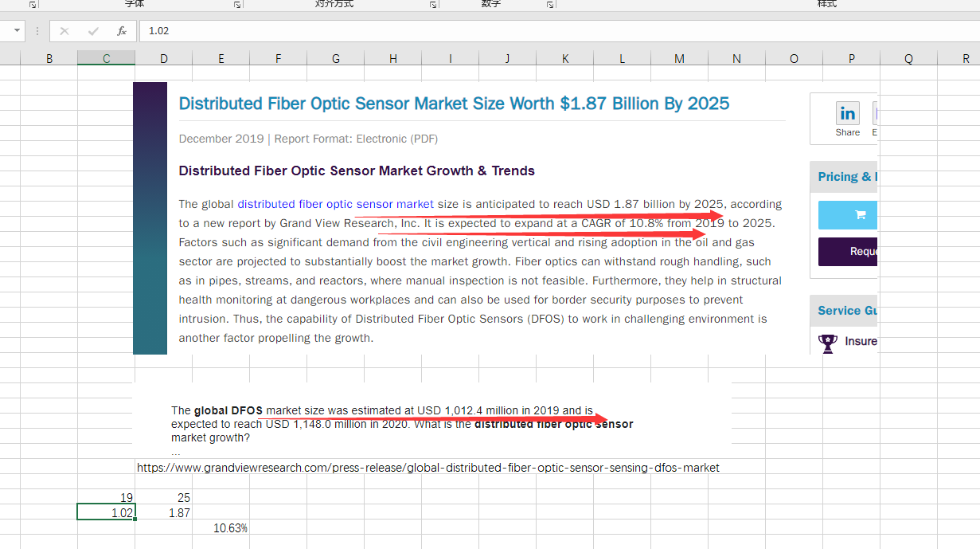
Task: Click the formula bar resize dots handle
Action: pyautogui.click(x=37, y=31)
